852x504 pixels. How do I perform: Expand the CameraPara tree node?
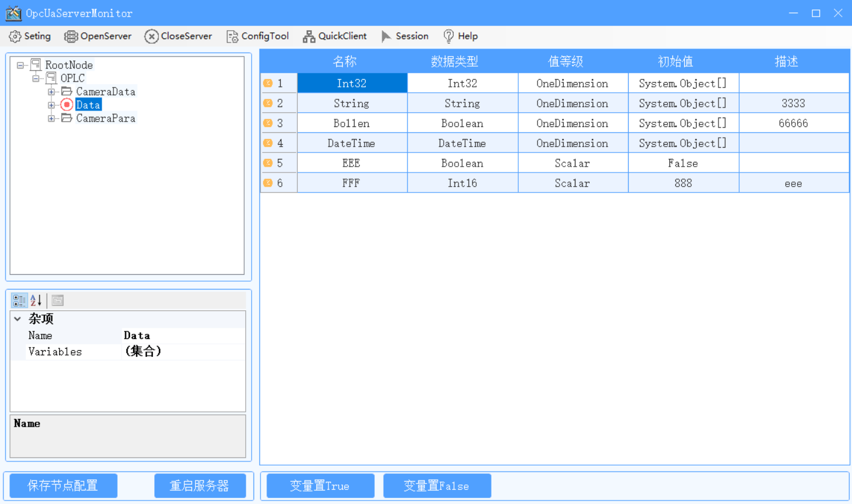(51, 118)
